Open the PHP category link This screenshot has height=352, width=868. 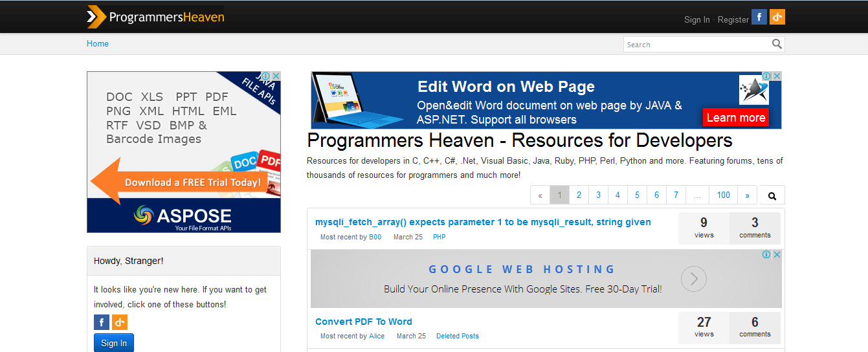(439, 237)
